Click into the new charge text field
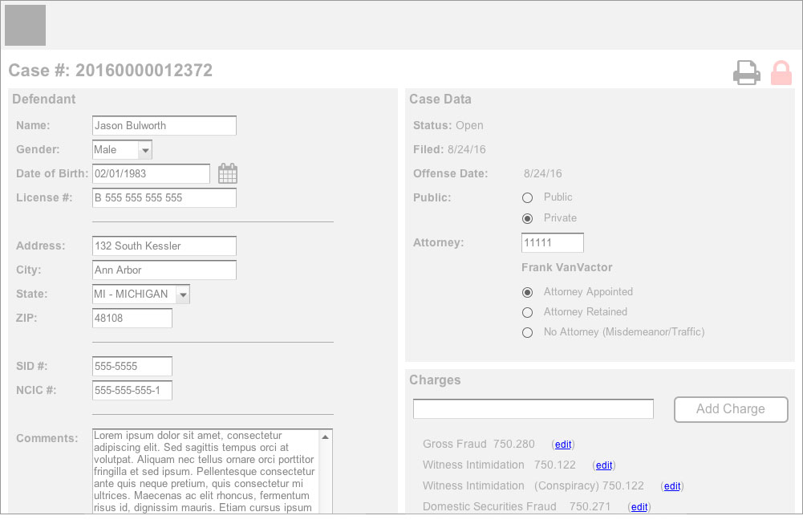 point(533,409)
